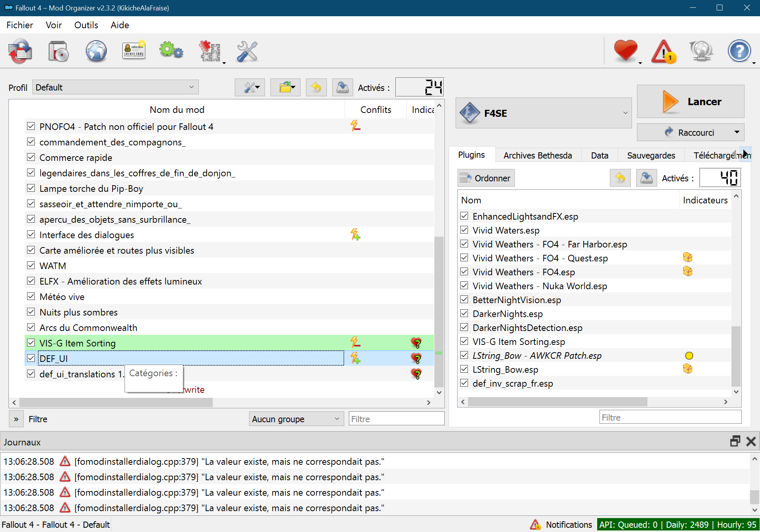Open the warning notifications triangle icon

[x=663, y=51]
